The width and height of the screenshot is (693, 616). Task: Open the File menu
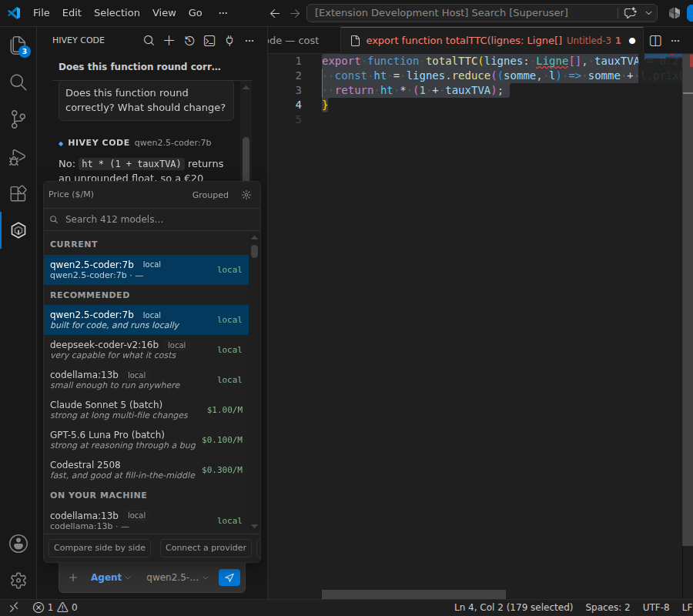[41, 13]
